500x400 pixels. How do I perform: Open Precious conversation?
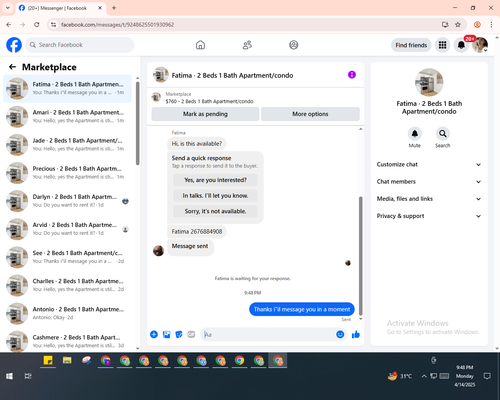click(x=67, y=173)
